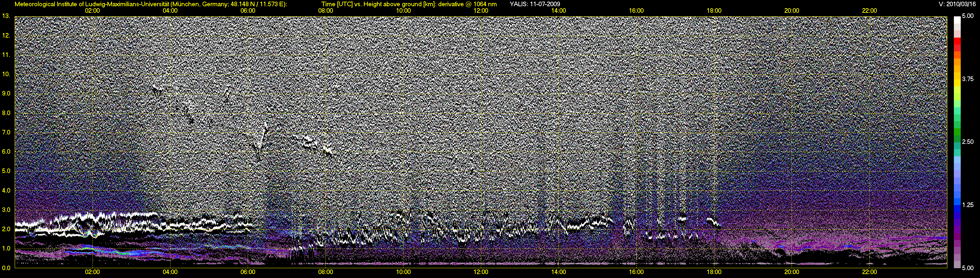Viewport: 980px width, 278px height.
Task: Pick the 12:00 tick label on the bottom axis
Action: (481, 272)
